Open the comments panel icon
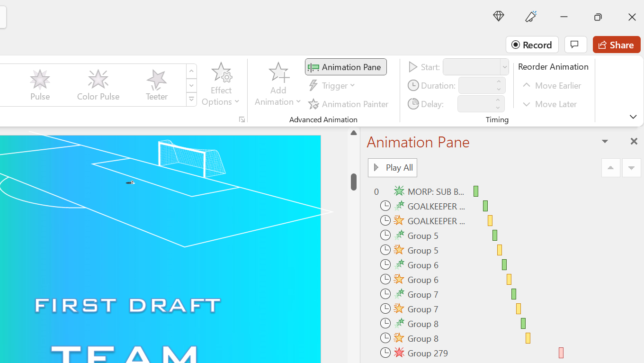The height and width of the screenshot is (363, 644). [x=575, y=45]
